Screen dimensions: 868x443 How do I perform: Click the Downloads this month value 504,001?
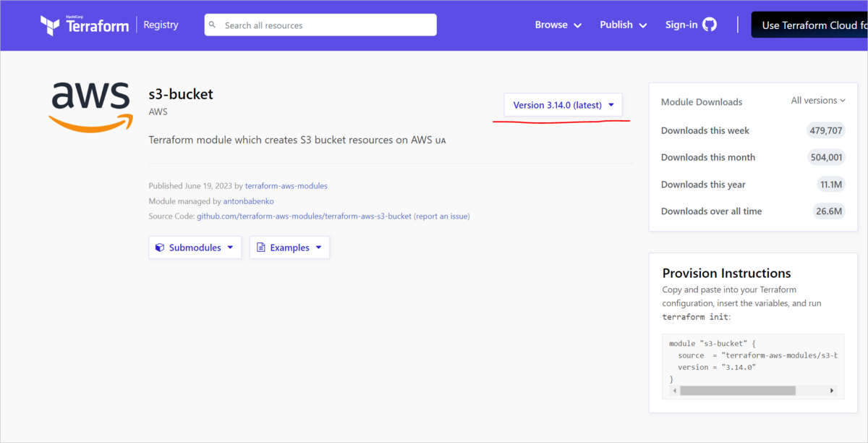tap(826, 157)
